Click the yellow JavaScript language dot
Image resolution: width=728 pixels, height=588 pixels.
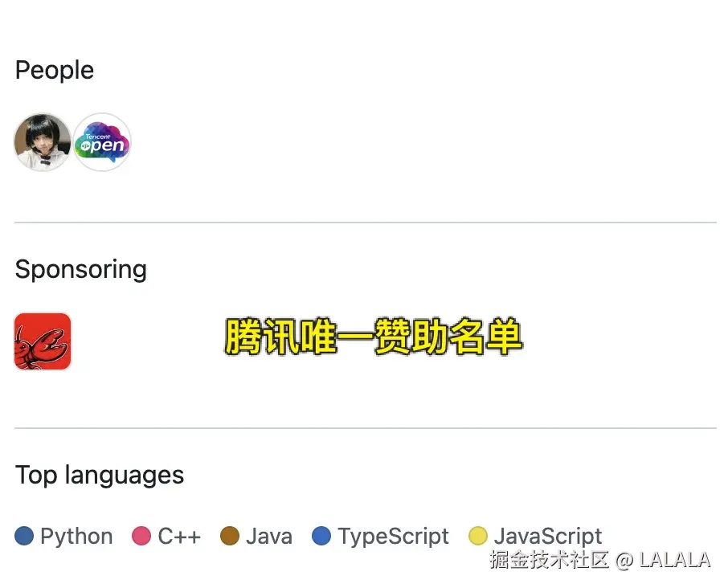[x=478, y=536]
